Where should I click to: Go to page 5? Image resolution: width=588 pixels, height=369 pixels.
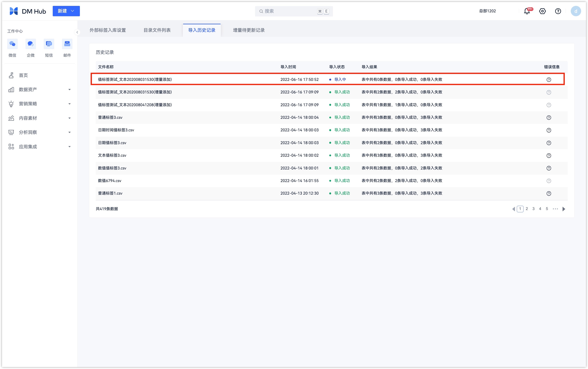(x=547, y=209)
